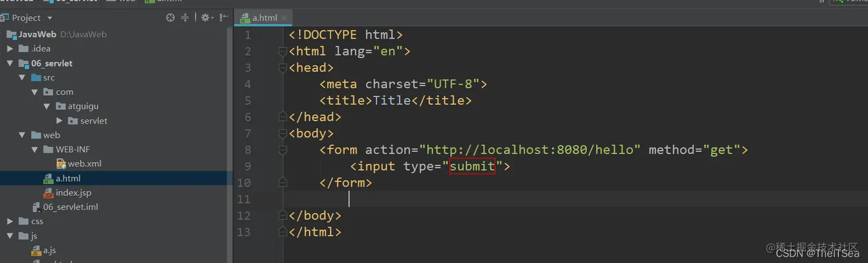The height and width of the screenshot is (263, 868).
Task: Click the fold end marker on line 10
Action: coord(282,183)
